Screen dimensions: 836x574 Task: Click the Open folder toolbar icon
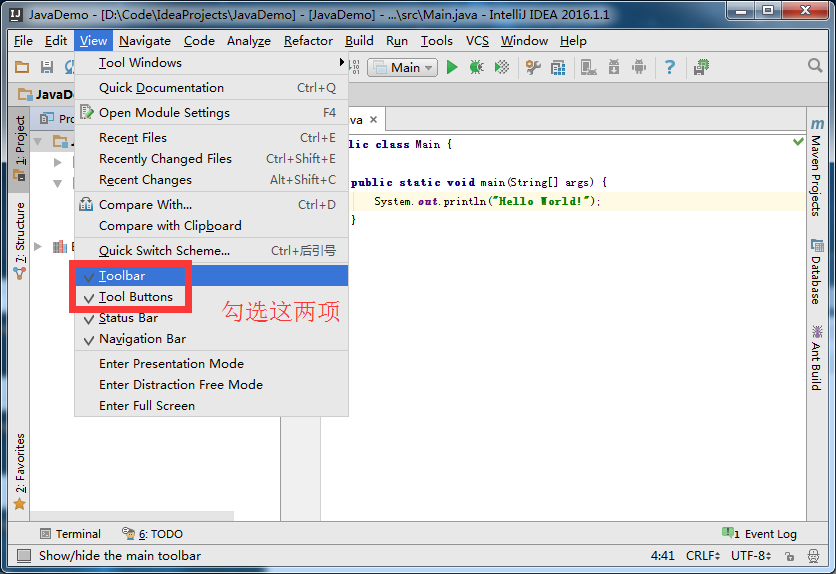coord(22,67)
